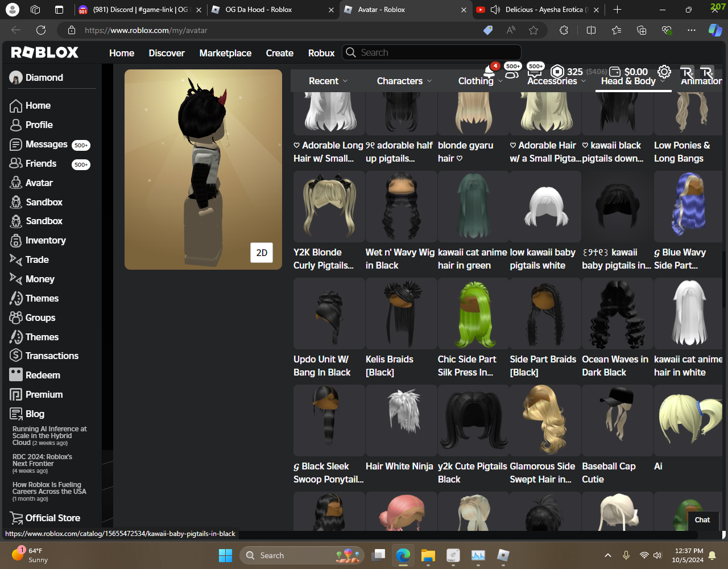Screen dimensions: 728x569
Task: Open the Inventory sidebar icon
Action: (x=16, y=241)
